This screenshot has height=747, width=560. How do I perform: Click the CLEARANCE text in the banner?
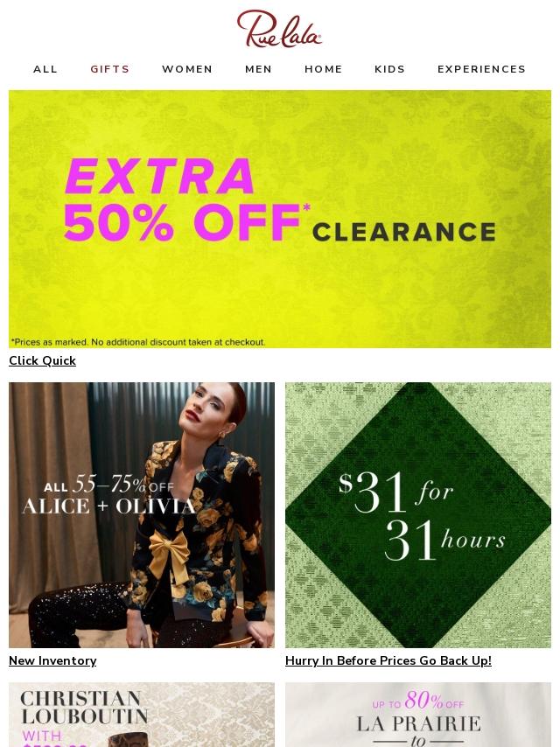(x=404, y=232)
